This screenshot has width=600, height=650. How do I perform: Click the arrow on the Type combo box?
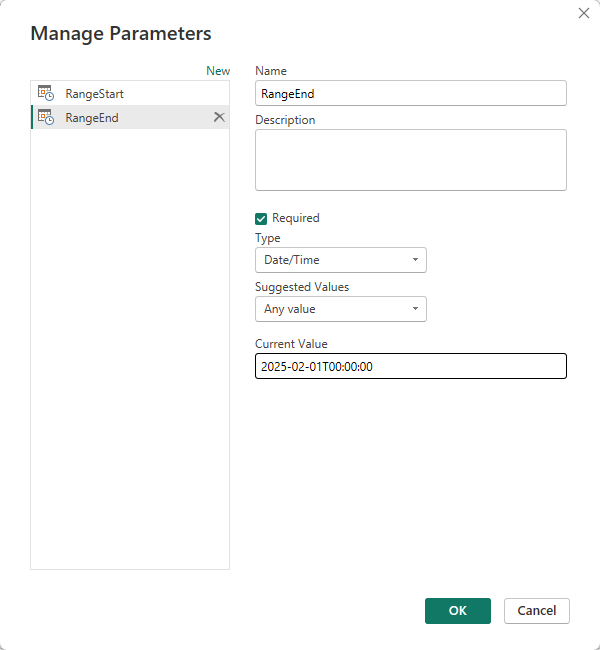click(415, 260)
